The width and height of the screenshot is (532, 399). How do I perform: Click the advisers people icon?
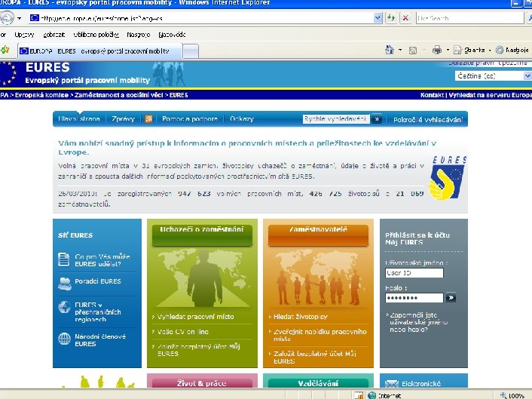pos(65,284)
